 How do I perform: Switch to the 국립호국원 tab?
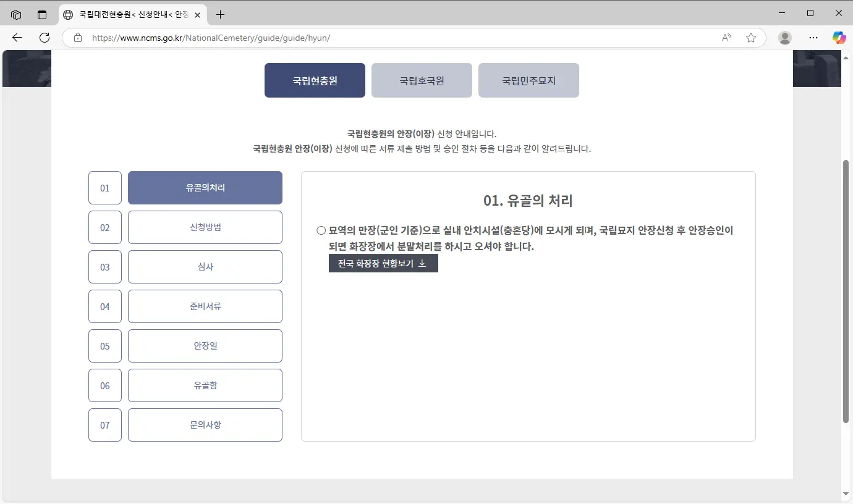coord(422,80)
